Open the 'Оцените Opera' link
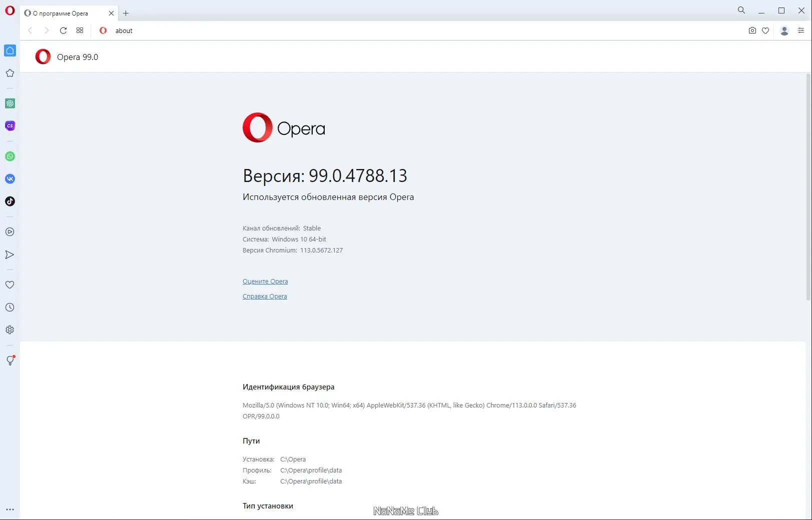This screenshot has height=520, width=812. [x=265, y=281]
